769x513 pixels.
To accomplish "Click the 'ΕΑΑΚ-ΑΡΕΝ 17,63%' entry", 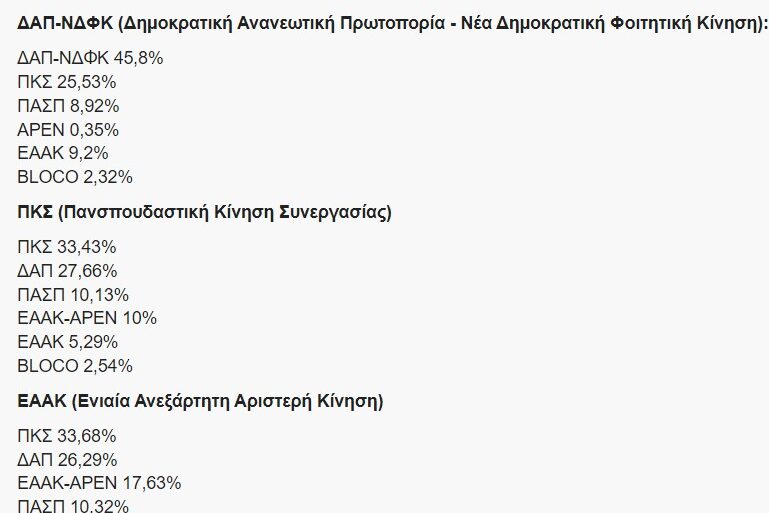I will [99, 484].
